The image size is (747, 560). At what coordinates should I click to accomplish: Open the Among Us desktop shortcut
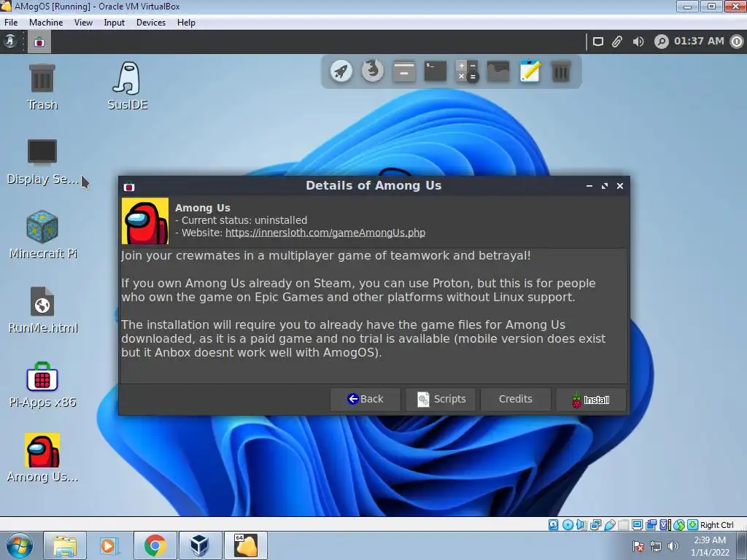(x=42, y=458)
